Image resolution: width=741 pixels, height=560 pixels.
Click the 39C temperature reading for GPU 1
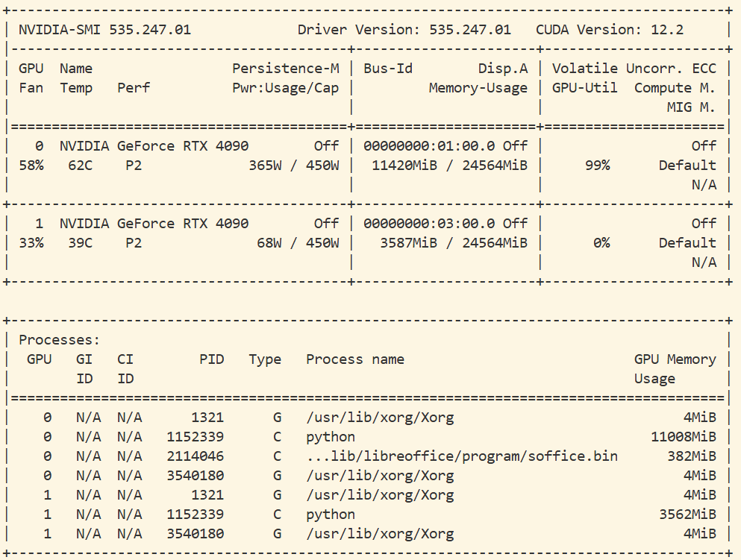coord(80,243)
